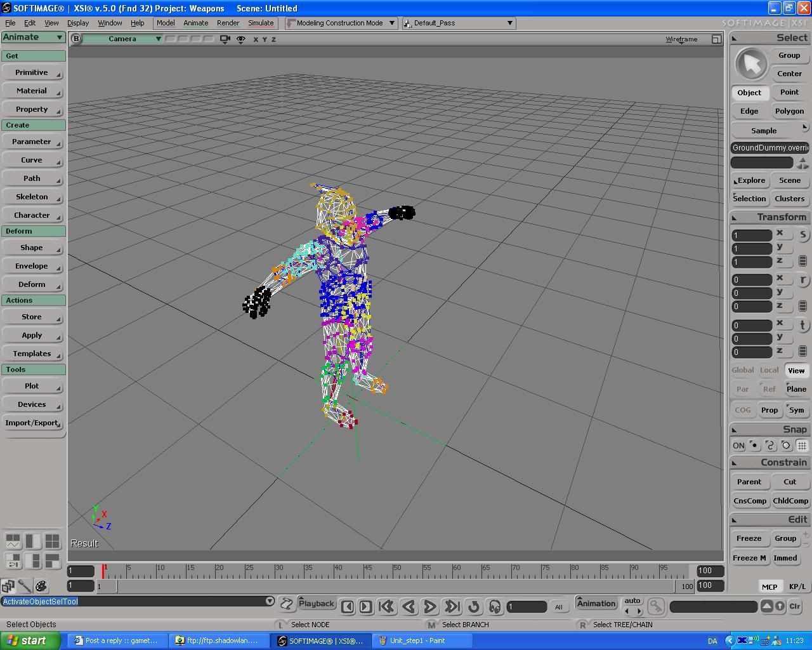Expand the Default_Pass dropdown
This screenshot has width=812, height=650.
click(x=509, y=23)
